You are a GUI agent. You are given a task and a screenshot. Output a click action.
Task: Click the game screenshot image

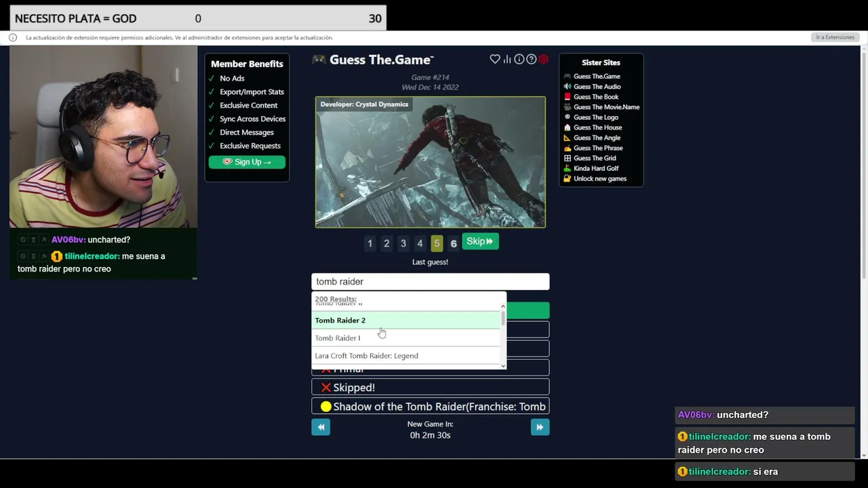(x=431, y=162)
